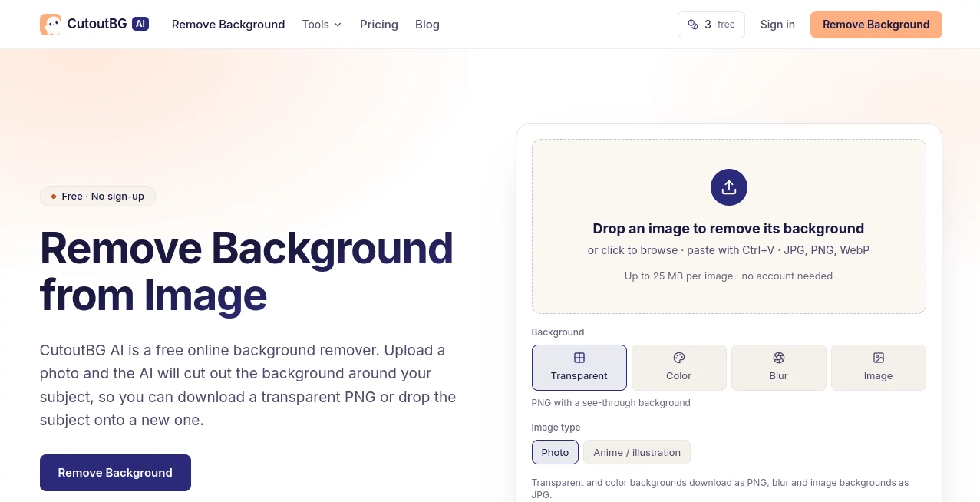Select the Transparent background option

[579, 368]
